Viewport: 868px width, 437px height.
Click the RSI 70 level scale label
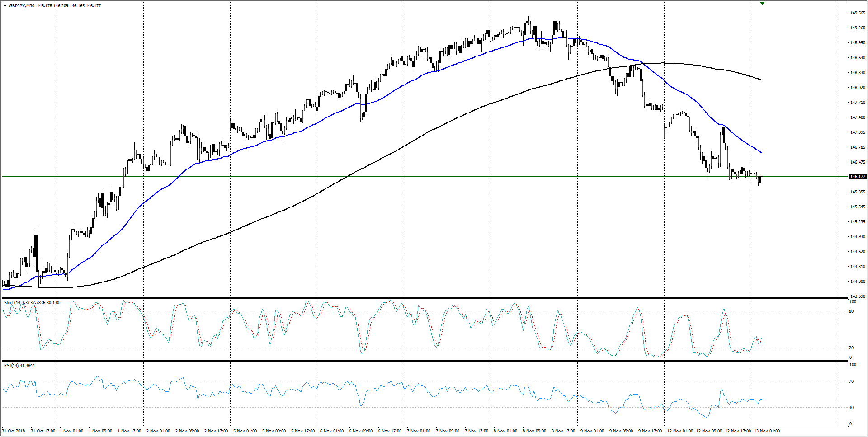852,381
